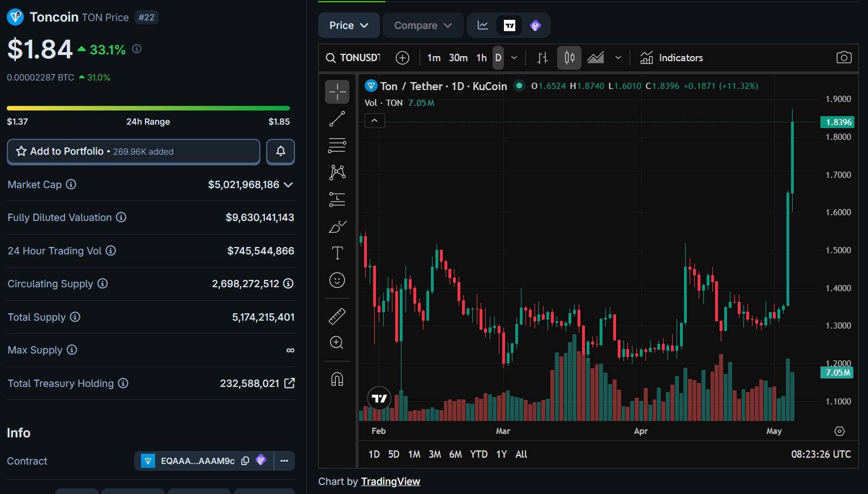Select the trend line drawing tool

(337, 119)
